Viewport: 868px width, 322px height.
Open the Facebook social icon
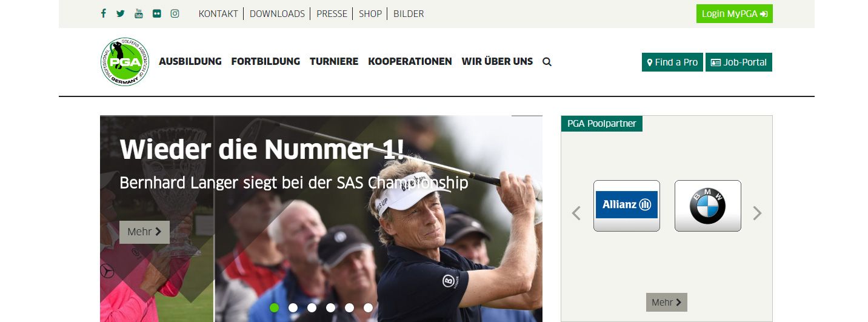click(x=104, y=13)
